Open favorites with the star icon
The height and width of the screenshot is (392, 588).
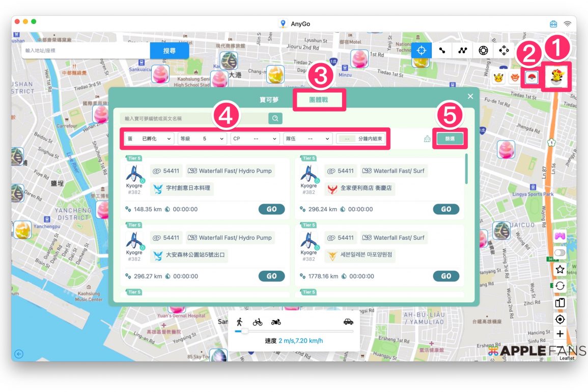(560, 269)
